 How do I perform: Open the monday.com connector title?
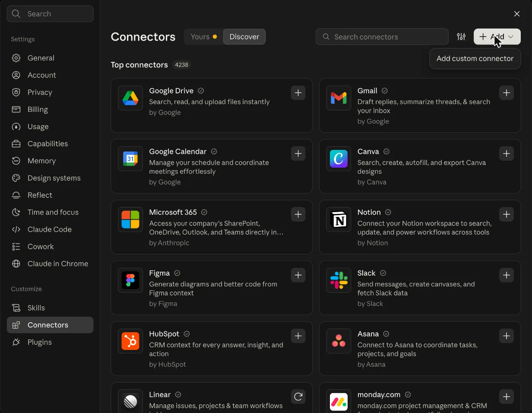(379, 394)
